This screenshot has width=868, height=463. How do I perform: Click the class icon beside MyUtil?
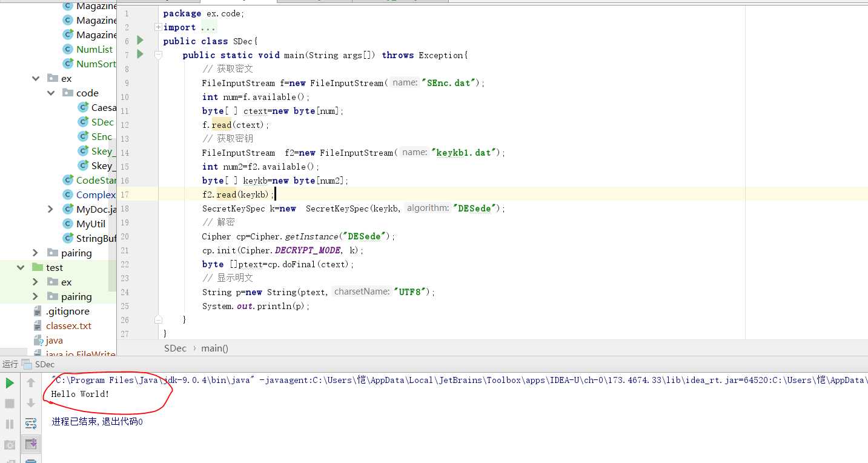(x=68, y=224)
